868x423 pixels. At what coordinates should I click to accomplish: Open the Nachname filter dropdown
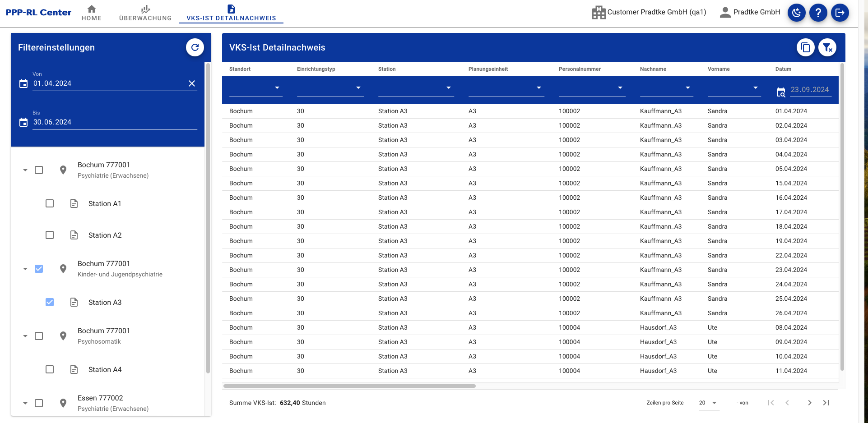tap(667, 88)
